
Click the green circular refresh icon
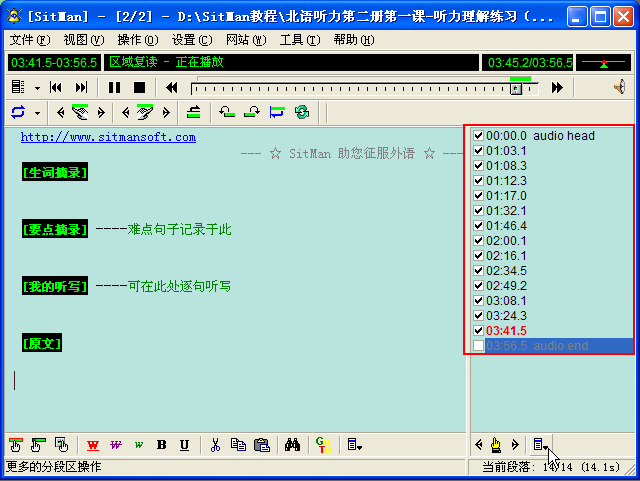coord(302,112)
